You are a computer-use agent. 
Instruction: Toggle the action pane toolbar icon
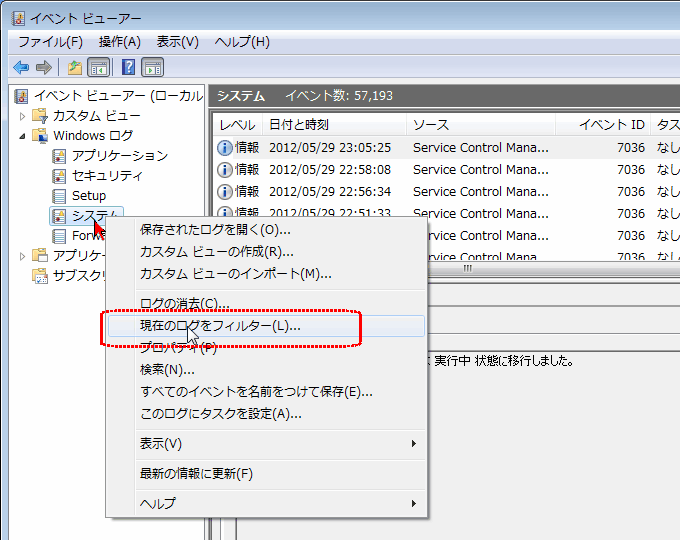(x=152, y=67)
